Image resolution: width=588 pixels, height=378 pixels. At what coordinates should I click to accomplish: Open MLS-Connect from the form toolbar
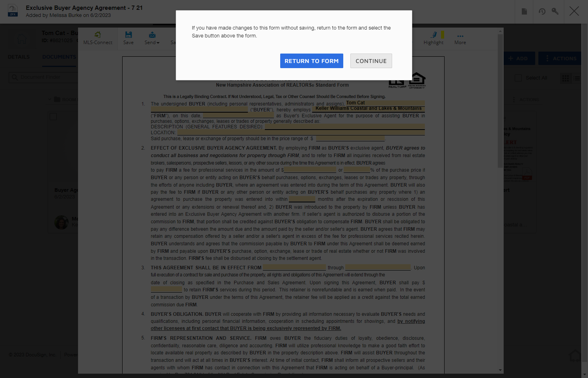point(98,38)
